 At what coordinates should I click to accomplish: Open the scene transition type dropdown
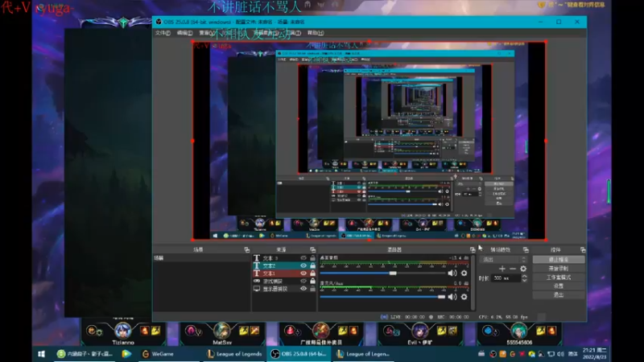[504, 259]
